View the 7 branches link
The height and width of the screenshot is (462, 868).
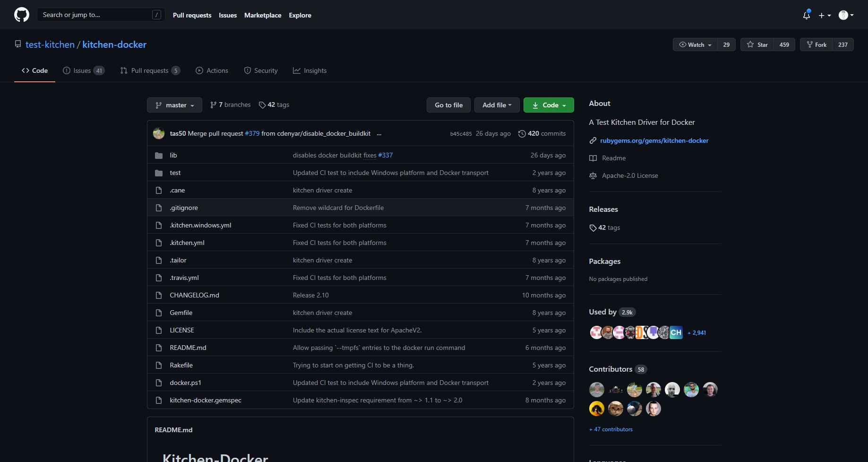pyautogui.click(x=231, y=105)
